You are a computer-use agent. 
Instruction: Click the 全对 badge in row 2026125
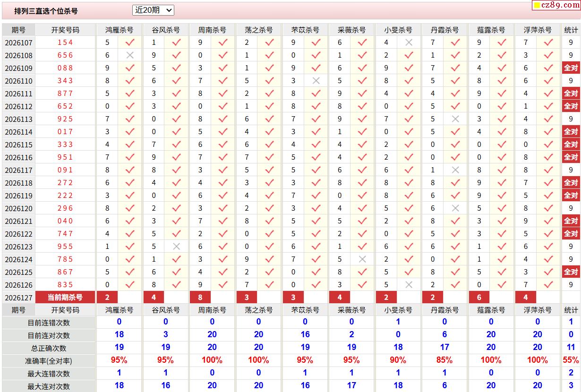tap(571, 272)
